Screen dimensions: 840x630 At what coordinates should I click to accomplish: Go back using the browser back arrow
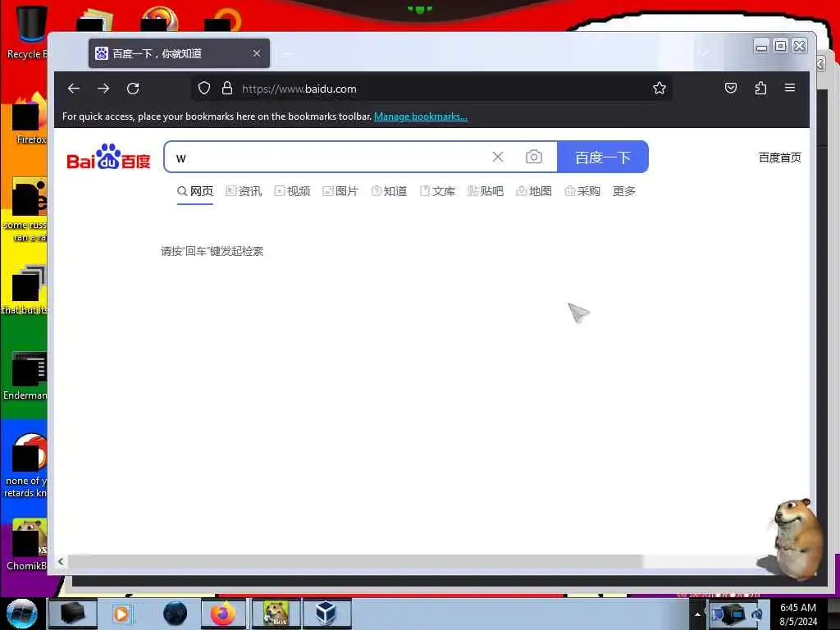pyautogui.click(x=74, y=89)
